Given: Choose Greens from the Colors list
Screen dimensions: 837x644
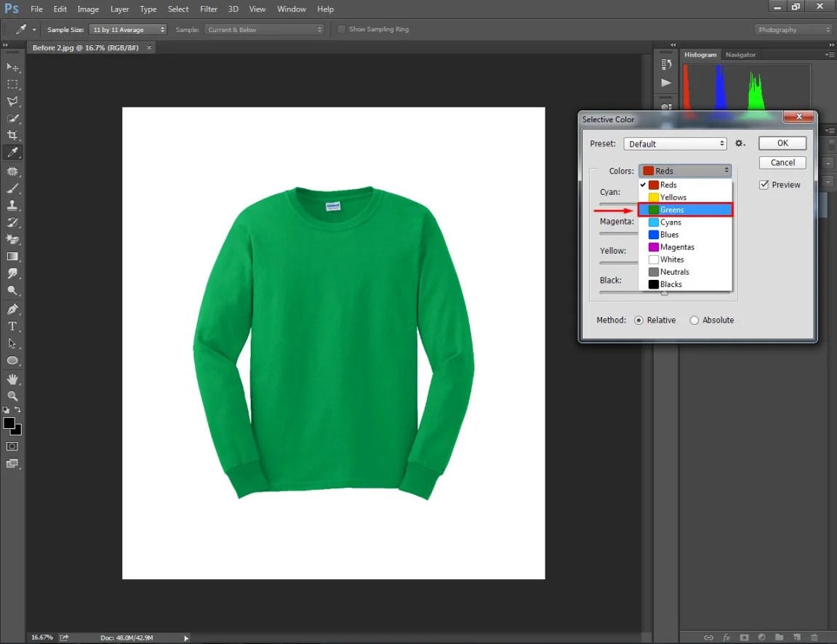Looking at the screenshot, I should 670,209.
